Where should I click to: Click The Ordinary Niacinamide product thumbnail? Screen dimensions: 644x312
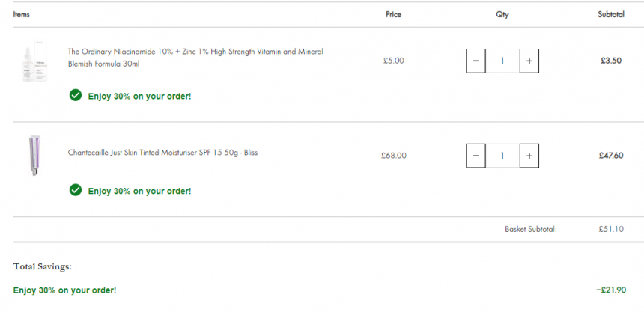(x=35, y=61)
